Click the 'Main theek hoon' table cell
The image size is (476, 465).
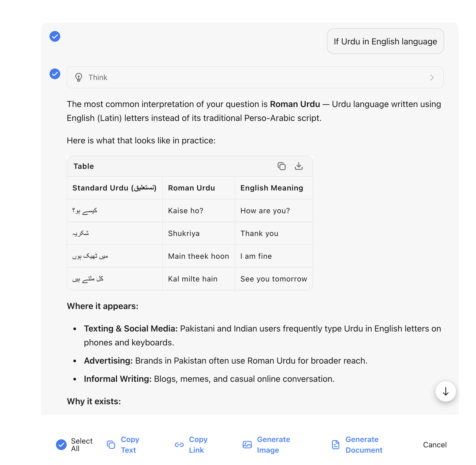tap(198, 256)
